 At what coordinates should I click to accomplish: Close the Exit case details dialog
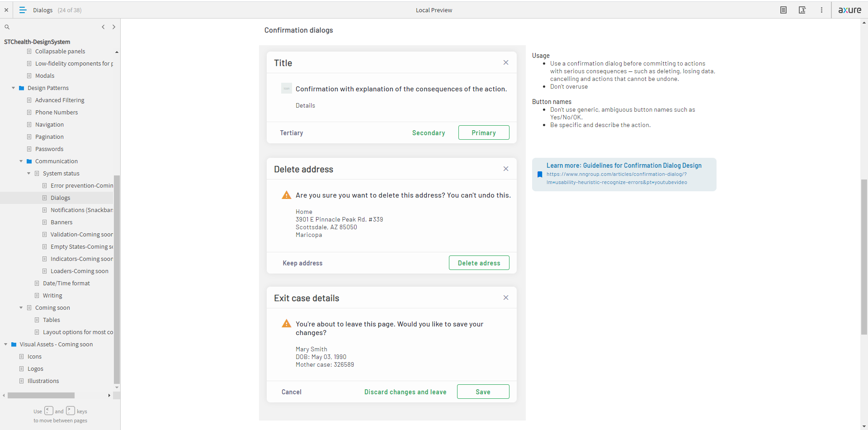click(506, 298)
